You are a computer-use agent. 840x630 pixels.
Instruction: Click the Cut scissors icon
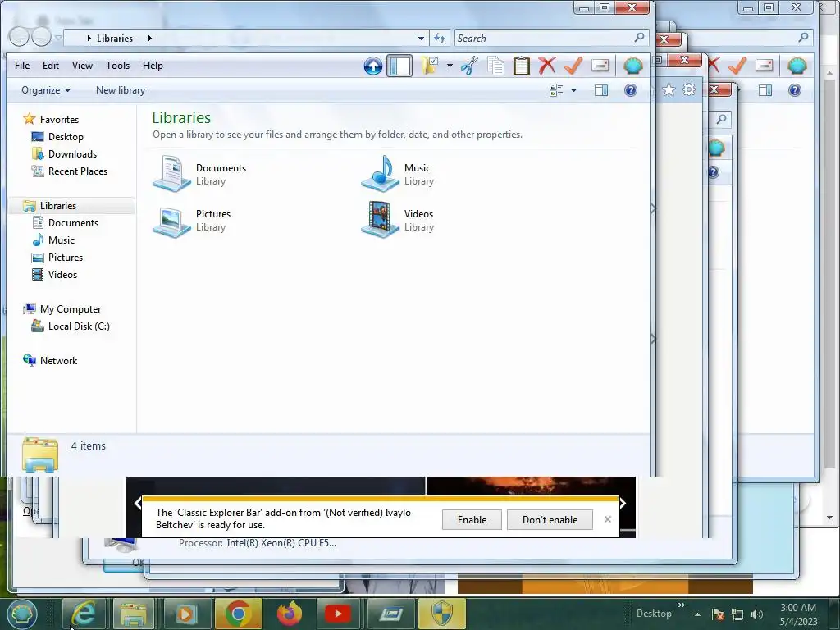click(469, 66)
